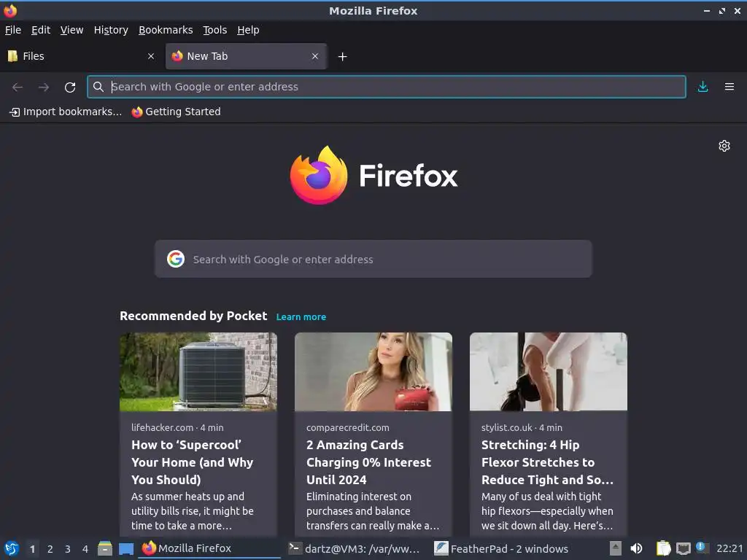This screenshot has height=560, width=747.
Task: Switch to workspace 2
Action: click(x=50, y=549)
